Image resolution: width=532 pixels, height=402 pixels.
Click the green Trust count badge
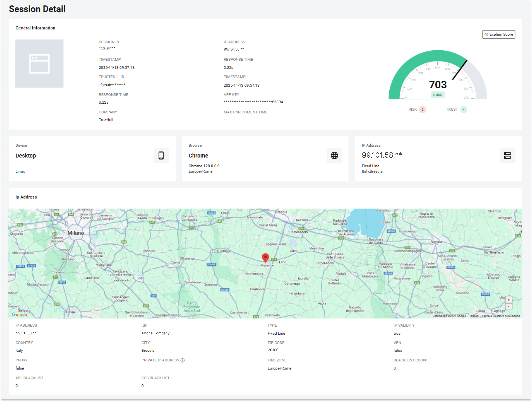pos(463,110)
